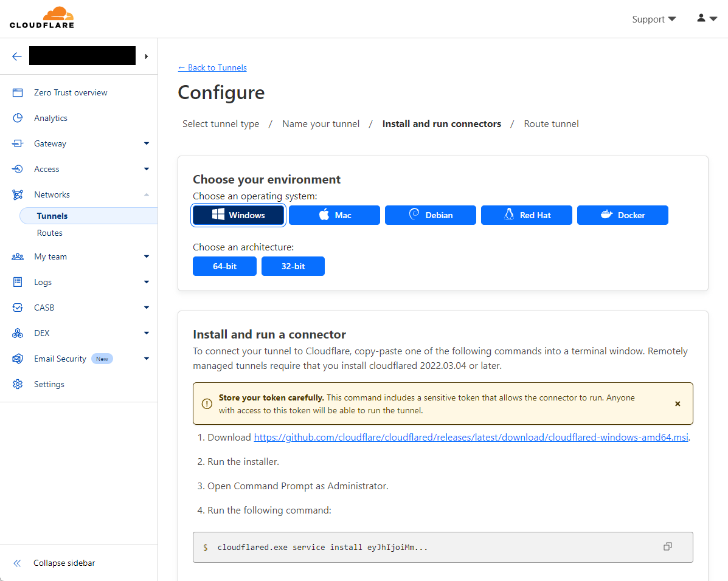Viewport: 728px width, 581px height.
Task: Open Zero Trust overview page
Action: tap(71, 92)
